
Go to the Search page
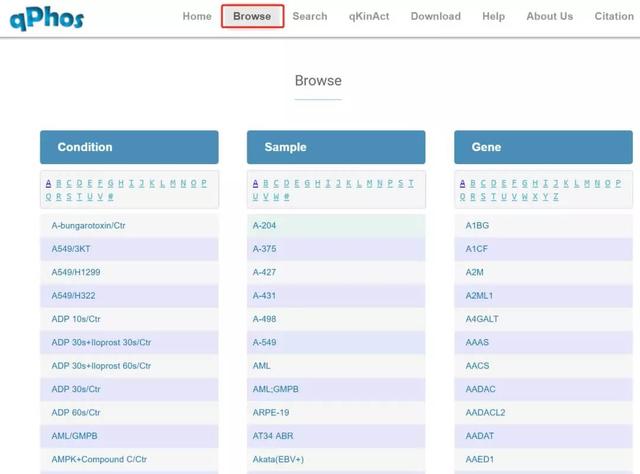pyautogui.click(x=310, y=16)
